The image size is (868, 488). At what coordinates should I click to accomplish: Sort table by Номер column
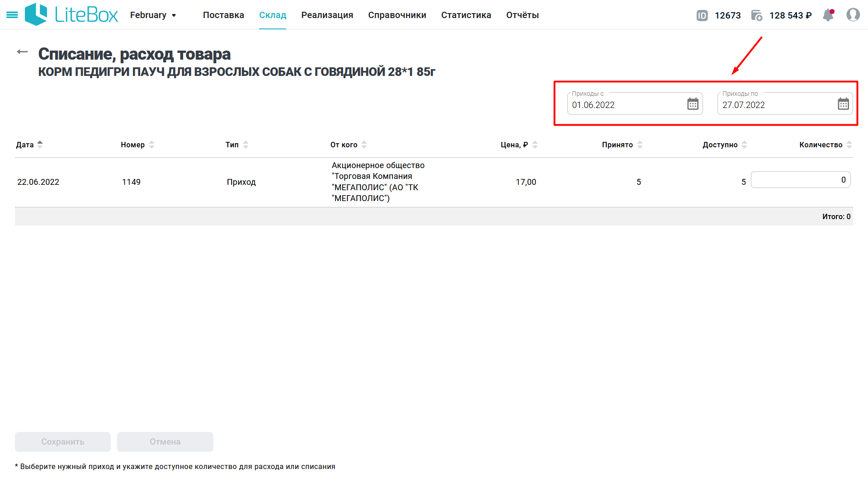[x=137, y=145]
